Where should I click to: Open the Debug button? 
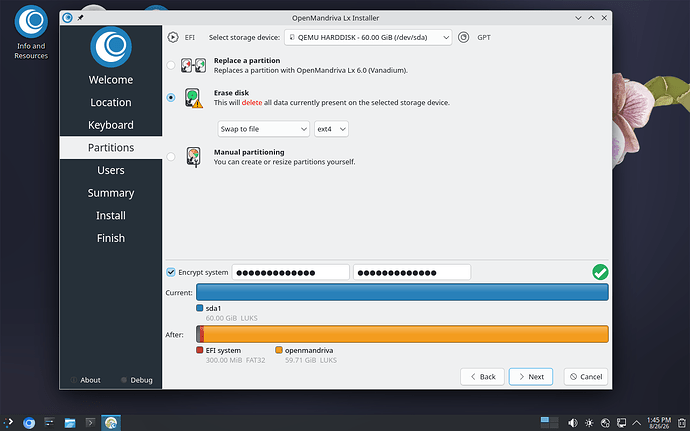pos(137,380)
